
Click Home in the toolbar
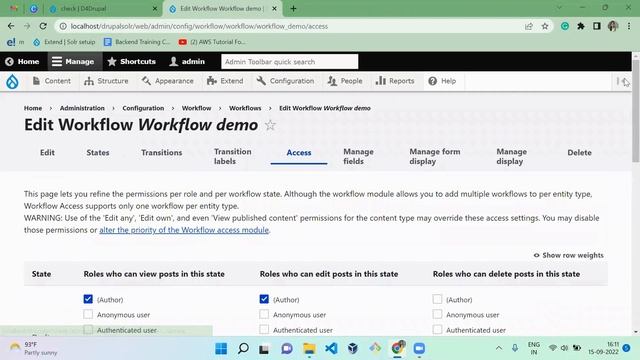22,62
